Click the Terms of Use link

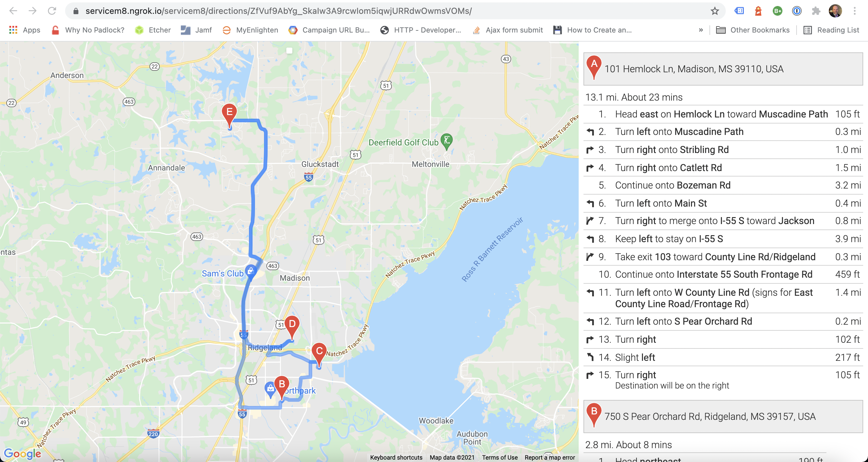click(500, 457)
